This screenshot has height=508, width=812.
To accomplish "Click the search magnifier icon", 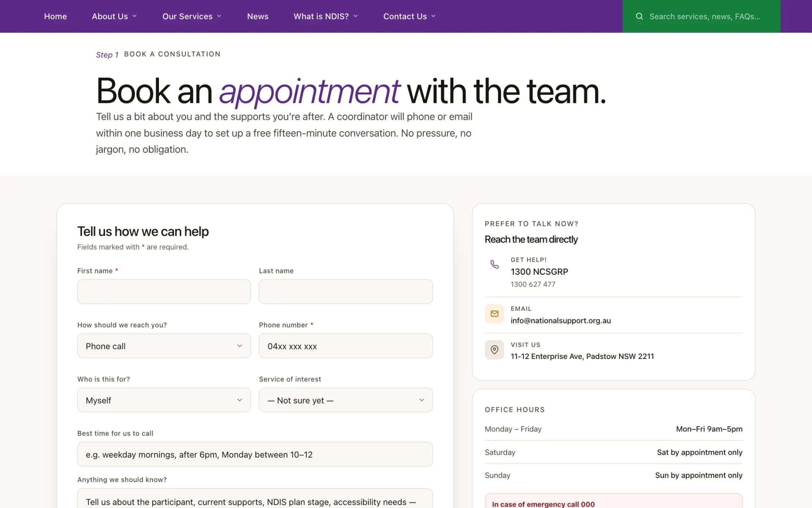I will (x=639, y=16).
